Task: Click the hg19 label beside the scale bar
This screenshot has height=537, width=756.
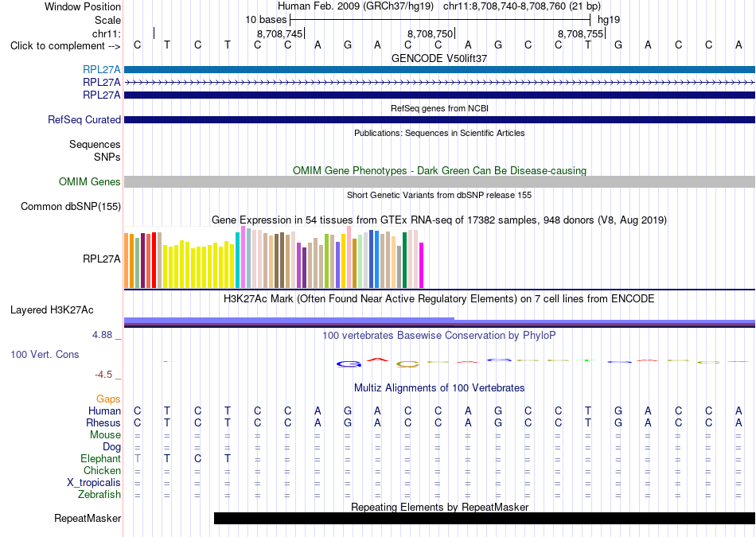Action: click(609, 20)
